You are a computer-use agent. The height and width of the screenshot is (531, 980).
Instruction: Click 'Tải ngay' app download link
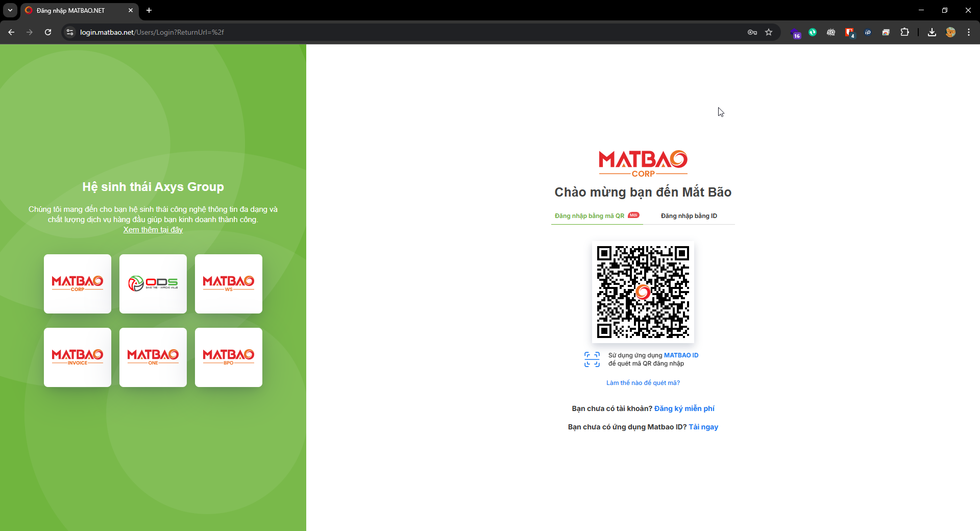(703, 427)
